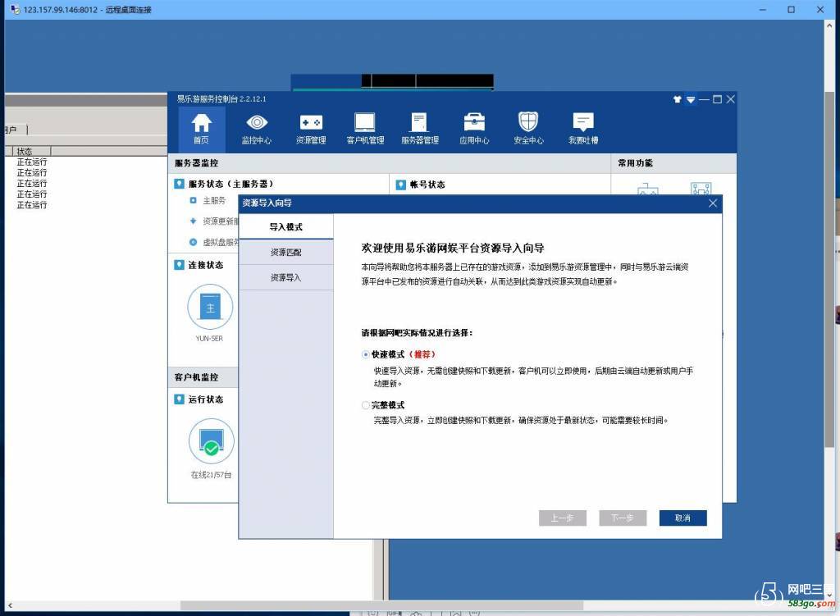Image resolution: width=840 pixels, height=616 pixels.
Task: Open the console title bar dropdown menu arrow
Action: click(691, 99)
